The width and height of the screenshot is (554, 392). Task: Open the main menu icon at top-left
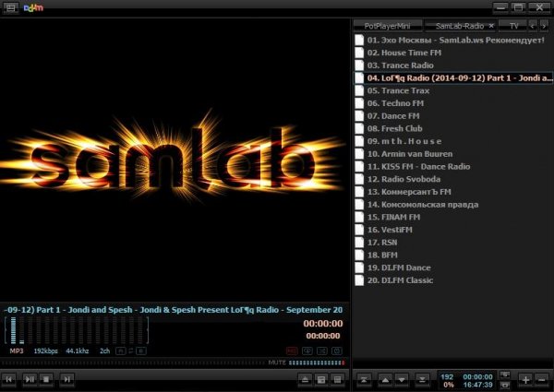pos(10,7)
